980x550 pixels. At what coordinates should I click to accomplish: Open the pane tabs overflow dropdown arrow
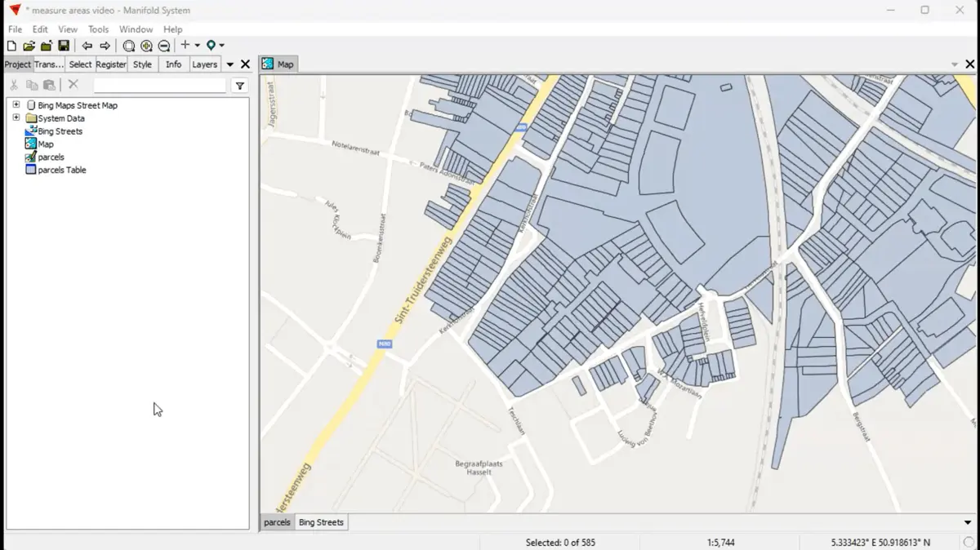230,64
